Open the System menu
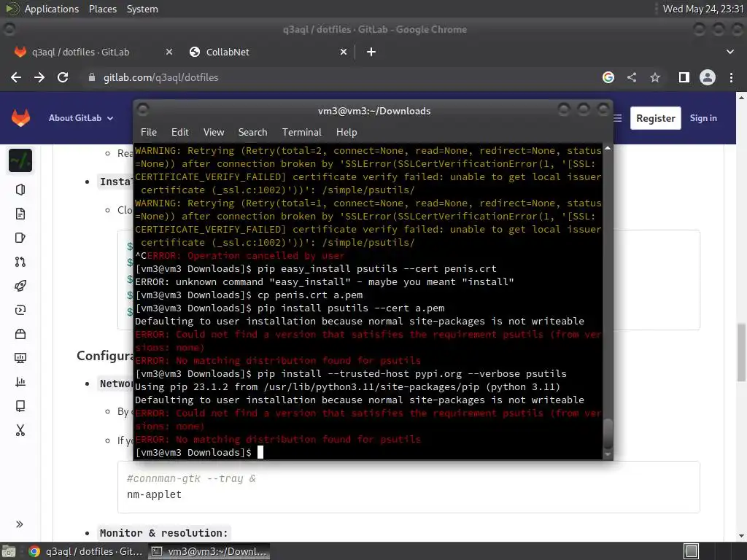 point(142,9)
